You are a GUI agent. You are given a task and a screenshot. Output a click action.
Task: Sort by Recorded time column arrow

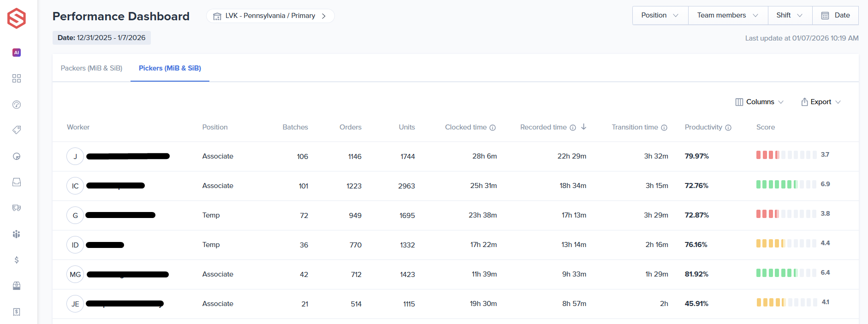tap(584, 127)
